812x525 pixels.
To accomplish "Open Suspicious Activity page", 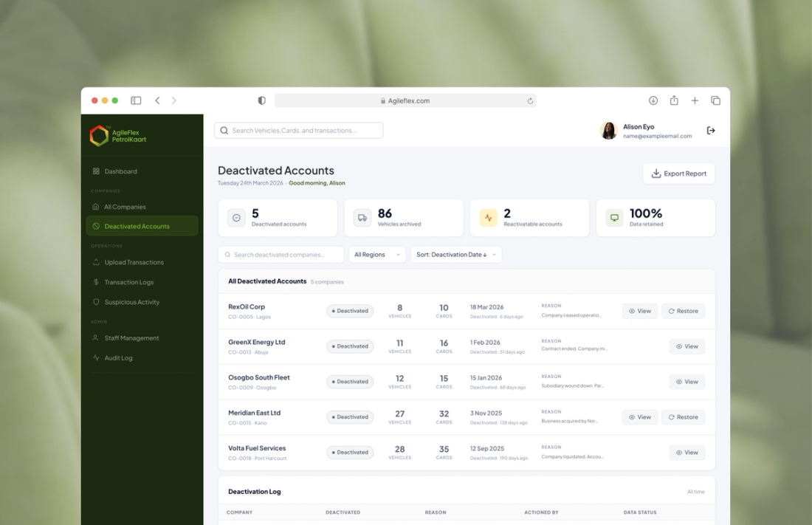I will click(142, 301).
